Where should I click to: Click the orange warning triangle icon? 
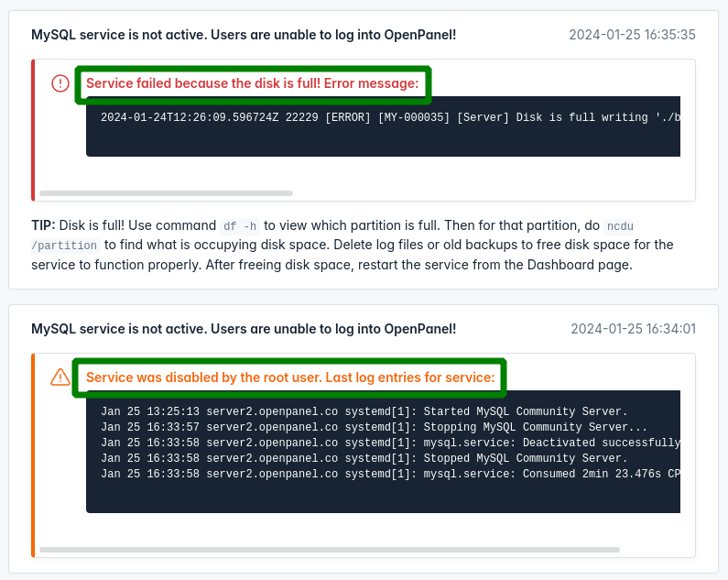[x=60, y=377]
